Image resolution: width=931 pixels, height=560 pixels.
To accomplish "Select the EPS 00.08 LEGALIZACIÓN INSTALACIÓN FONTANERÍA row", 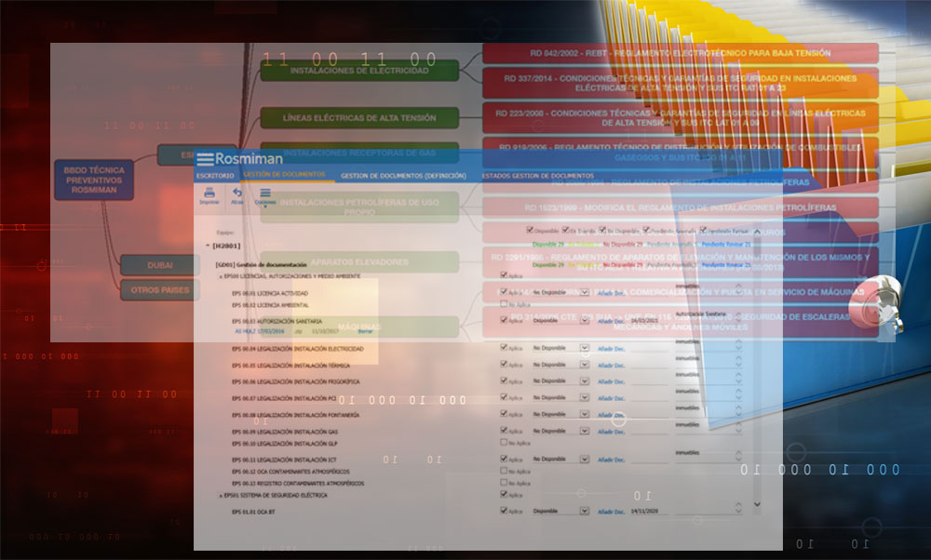I will (296, 415).
